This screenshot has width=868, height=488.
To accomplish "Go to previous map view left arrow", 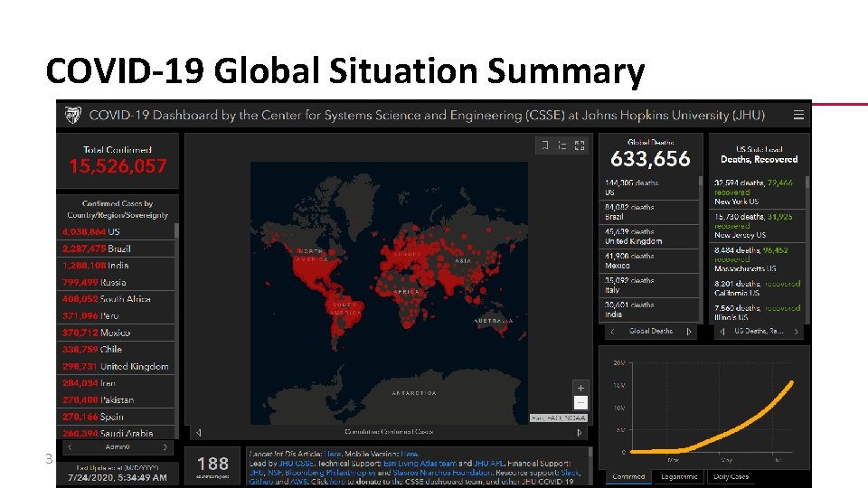I will tap(198, 432).
